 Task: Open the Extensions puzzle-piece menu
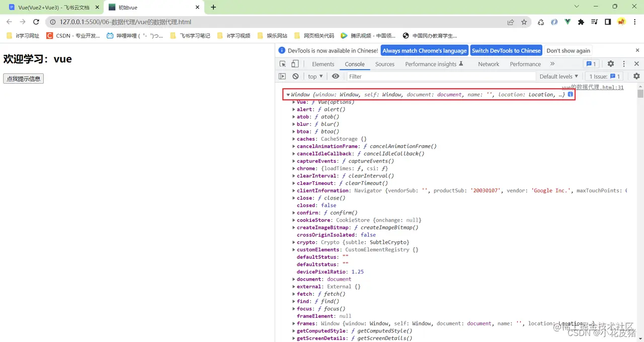coord(581,22)
